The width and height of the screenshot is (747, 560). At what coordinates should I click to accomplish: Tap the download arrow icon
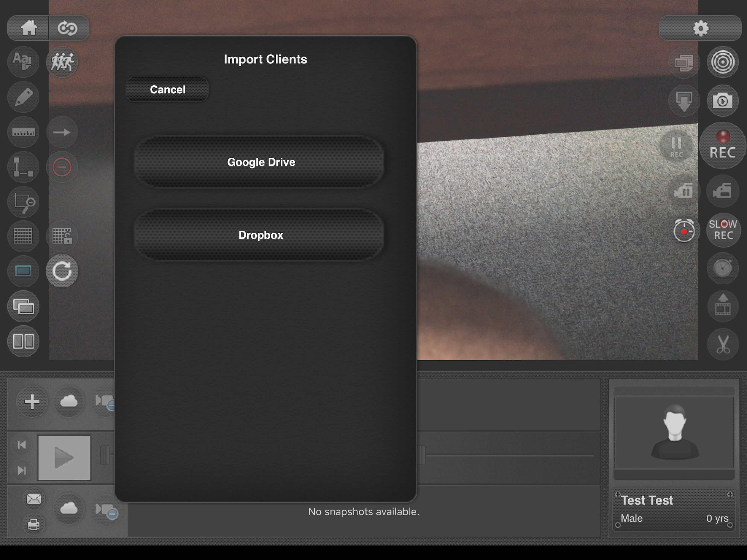pyautogui.click(x=684, y=101)
